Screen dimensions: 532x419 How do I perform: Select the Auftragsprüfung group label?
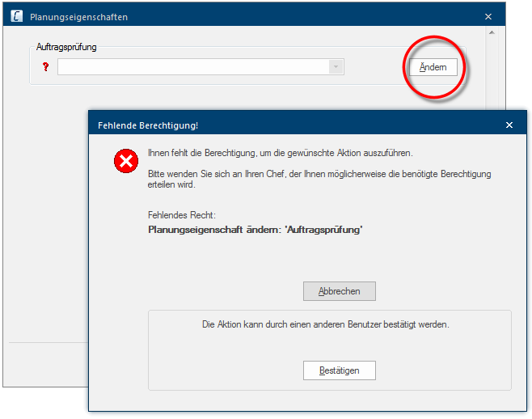point(66,48)
